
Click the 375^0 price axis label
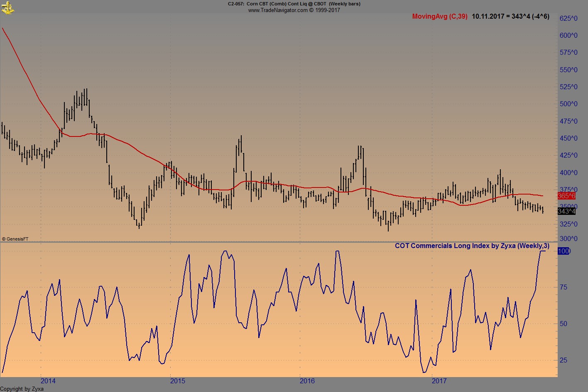pyautogui.click(x=568, y=190)
